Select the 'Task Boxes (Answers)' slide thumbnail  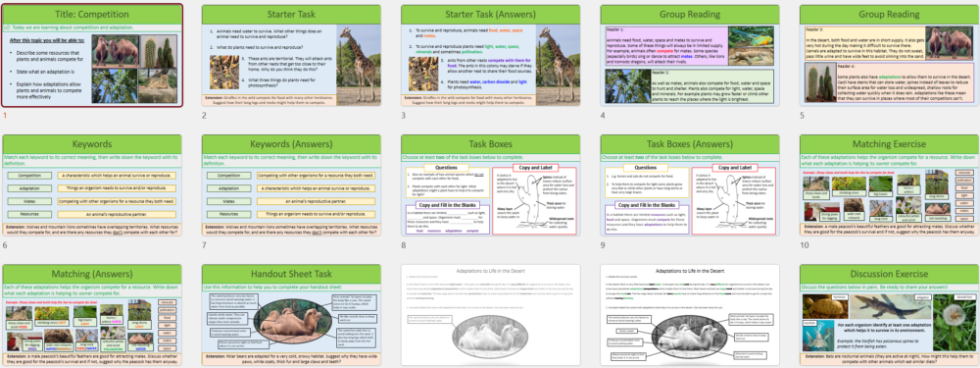(690, 184)
